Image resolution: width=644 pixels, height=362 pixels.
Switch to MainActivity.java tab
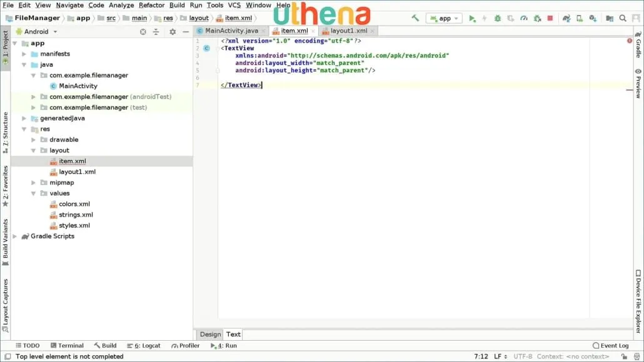pyautogui.click(x=231, y=31)
